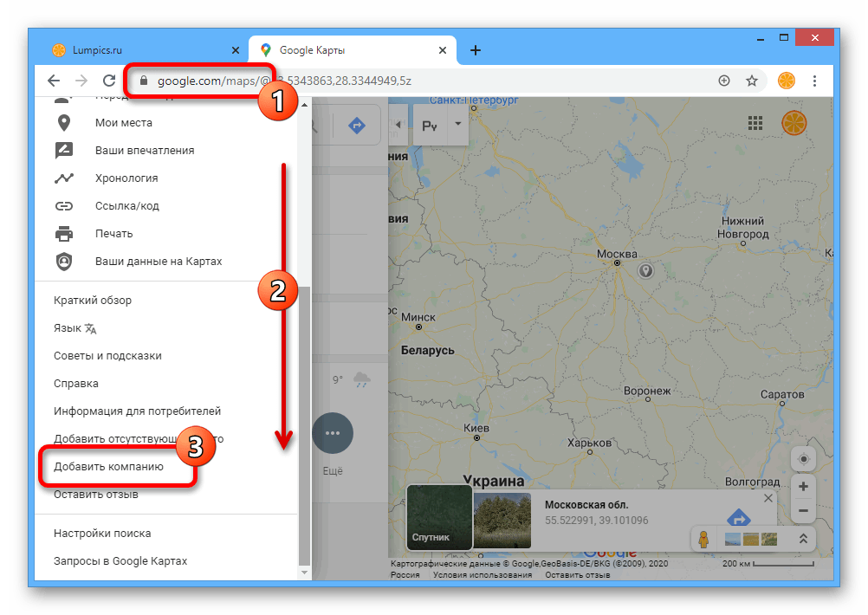Expand the imagery strip with chevrons

click(x=803, y=539)
